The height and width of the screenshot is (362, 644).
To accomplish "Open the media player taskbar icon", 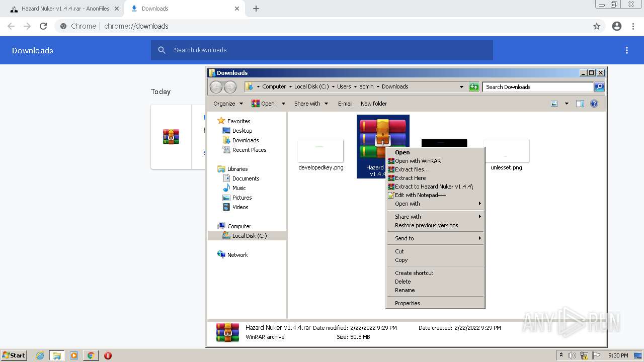I will (74, 355).
